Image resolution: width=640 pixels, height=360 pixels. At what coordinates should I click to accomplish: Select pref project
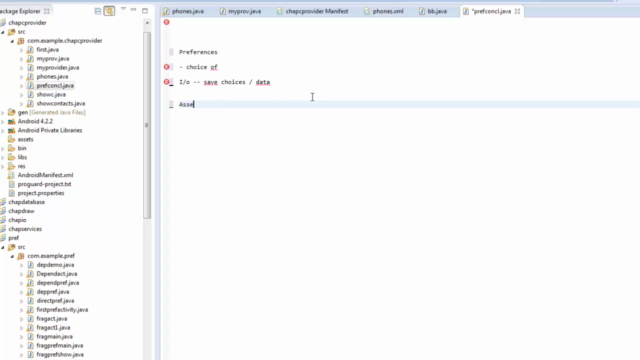click(13, 238)
